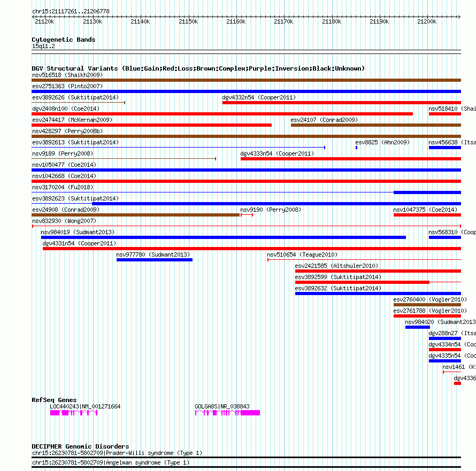Select dgv2408n100 (Coe2014) variant label
Viewport: 476px width, 471px height.
[66, 109]
